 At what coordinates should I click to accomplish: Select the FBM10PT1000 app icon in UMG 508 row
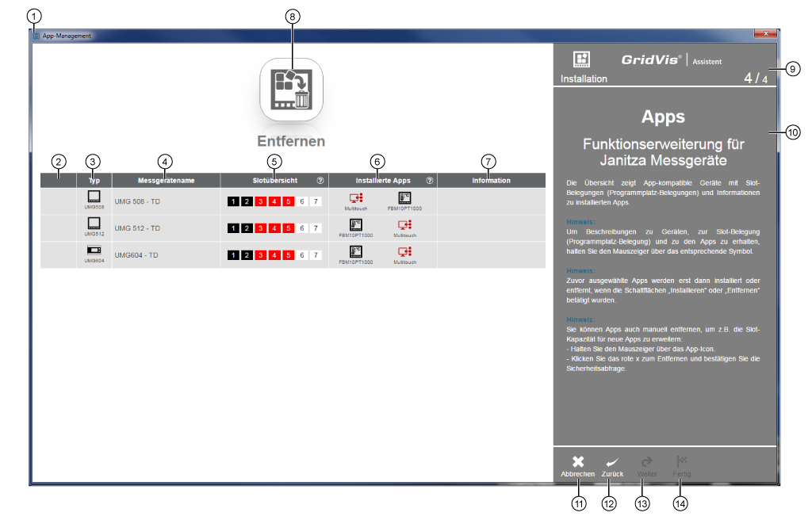[x=404, y=198]
